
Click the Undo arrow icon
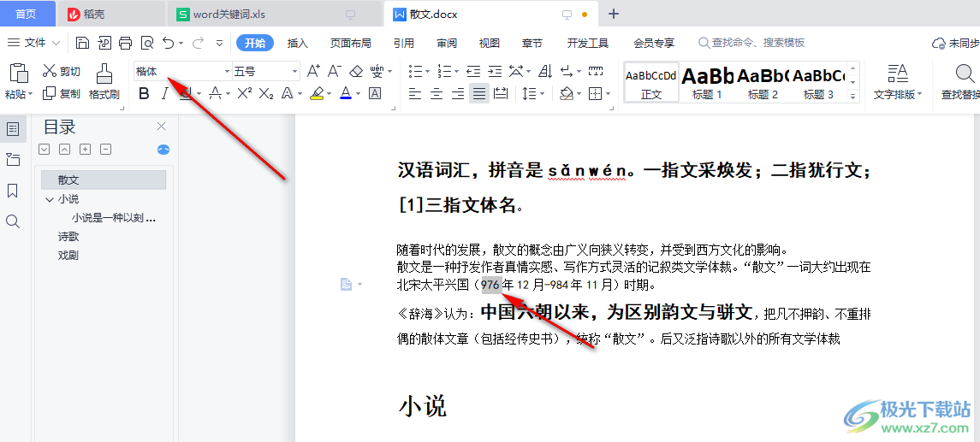click(168, 43)
